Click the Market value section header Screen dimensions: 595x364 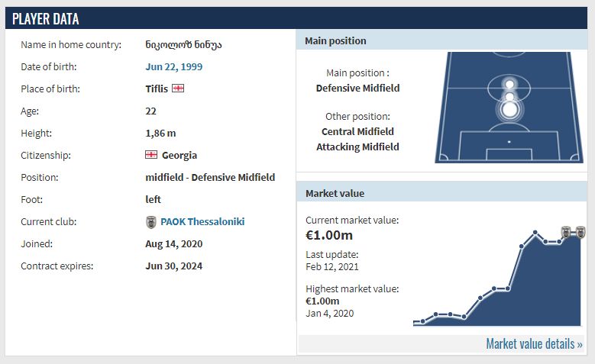click(x=441, y=193)
